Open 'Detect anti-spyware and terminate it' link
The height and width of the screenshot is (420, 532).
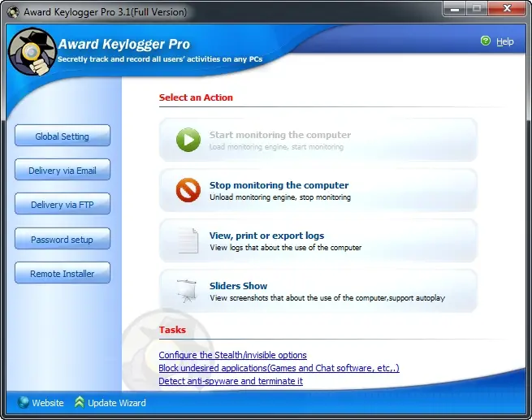pyautogui.click(x=231, y=381)
